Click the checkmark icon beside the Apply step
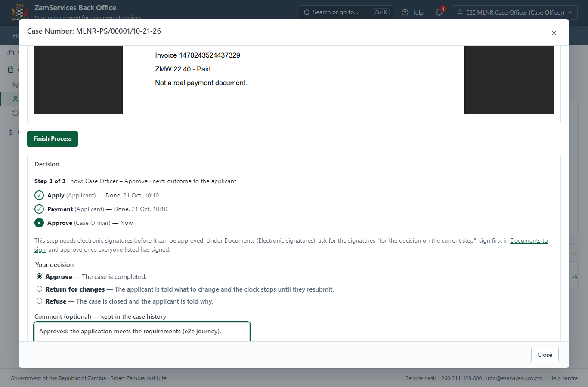The width and height of the screenshot is (588, 387). coord(39,195)
